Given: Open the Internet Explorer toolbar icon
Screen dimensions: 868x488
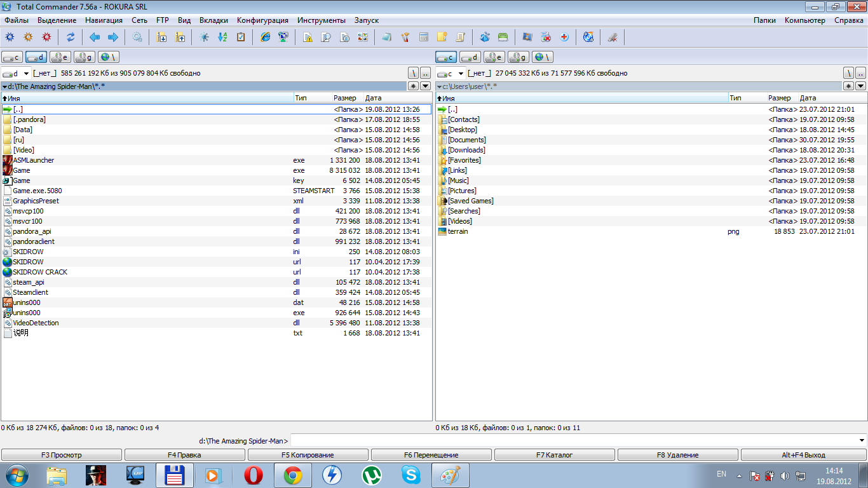Looking at the screenshot, I should pyautogui.click(x=265, y=37).
